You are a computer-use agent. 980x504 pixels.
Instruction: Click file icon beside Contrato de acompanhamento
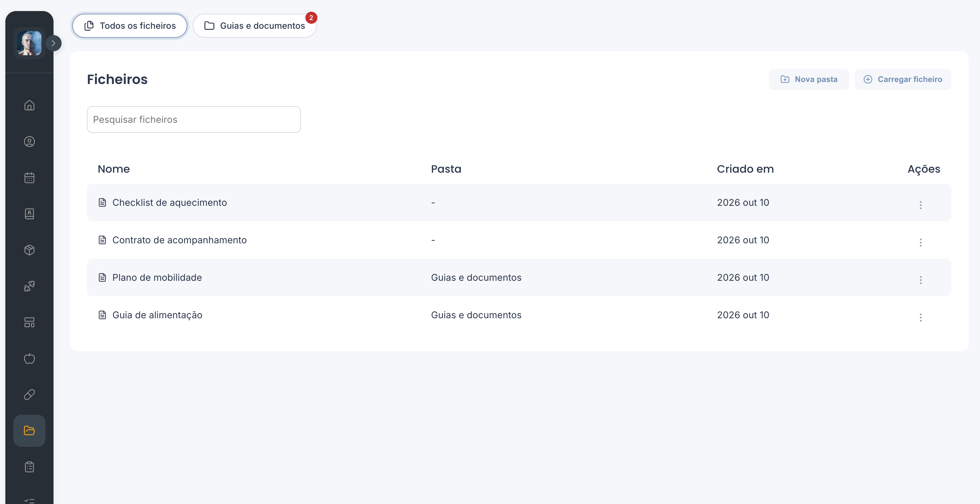[x=102, y=240]
